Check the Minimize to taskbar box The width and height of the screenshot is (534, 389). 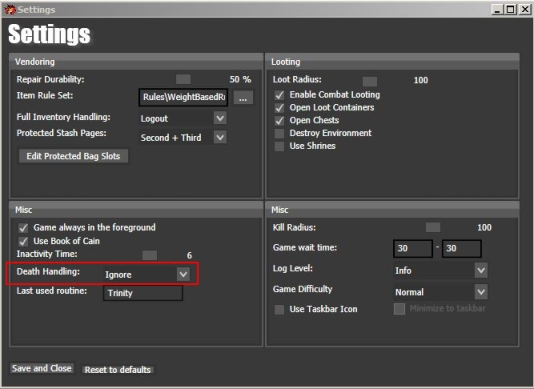[399, 309]
